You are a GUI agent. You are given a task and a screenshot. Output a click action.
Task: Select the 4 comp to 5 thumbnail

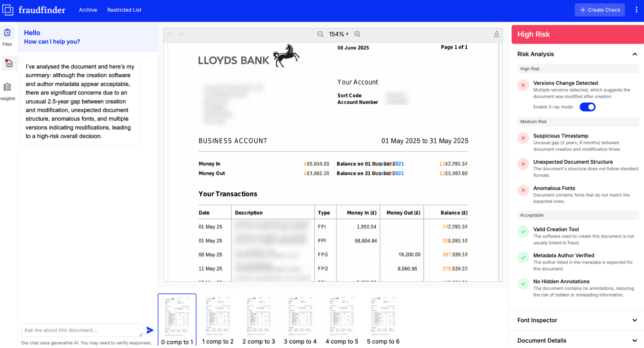tap(342, 320)
